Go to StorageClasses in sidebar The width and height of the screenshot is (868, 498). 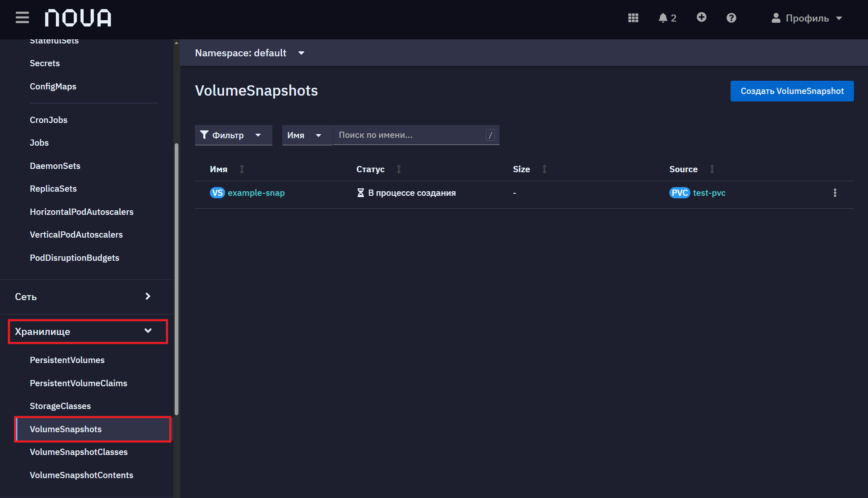[60, 406]
